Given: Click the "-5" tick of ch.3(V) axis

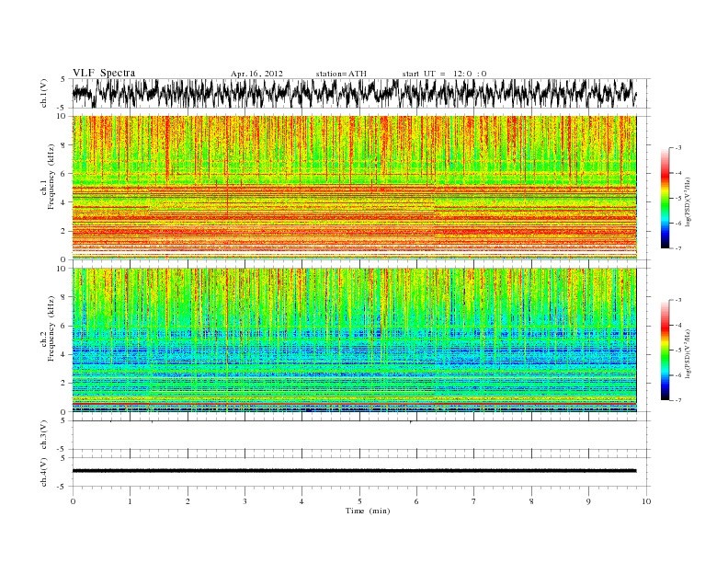Looking at the screenshot, I should coord(62,449).
